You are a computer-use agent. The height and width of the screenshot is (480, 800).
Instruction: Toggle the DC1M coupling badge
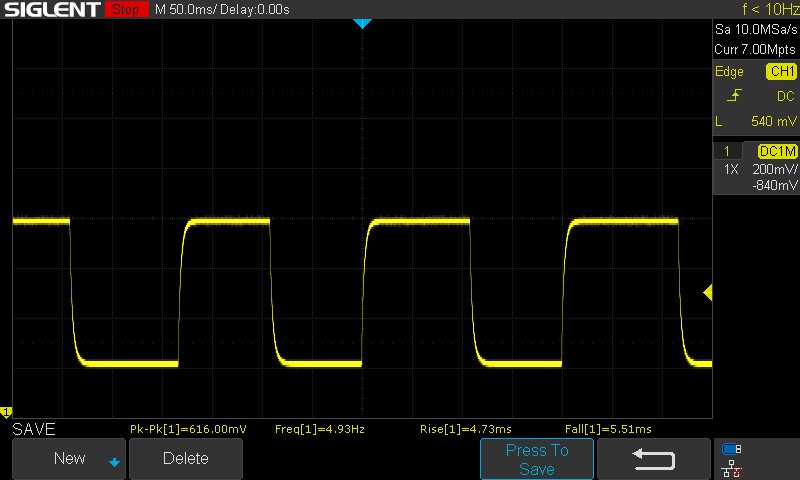pos(777,151)
